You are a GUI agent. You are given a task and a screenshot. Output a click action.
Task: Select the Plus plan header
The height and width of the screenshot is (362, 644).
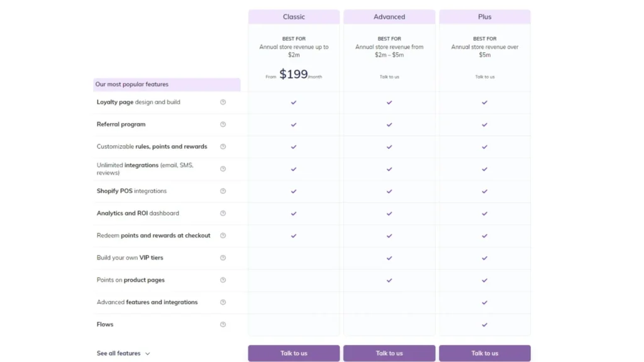coord(484,16)
